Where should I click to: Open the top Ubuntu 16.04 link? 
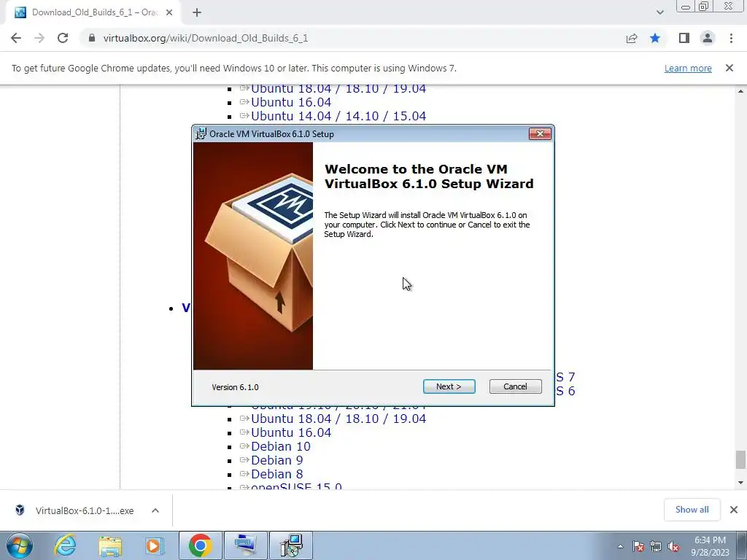click(291, 102)
